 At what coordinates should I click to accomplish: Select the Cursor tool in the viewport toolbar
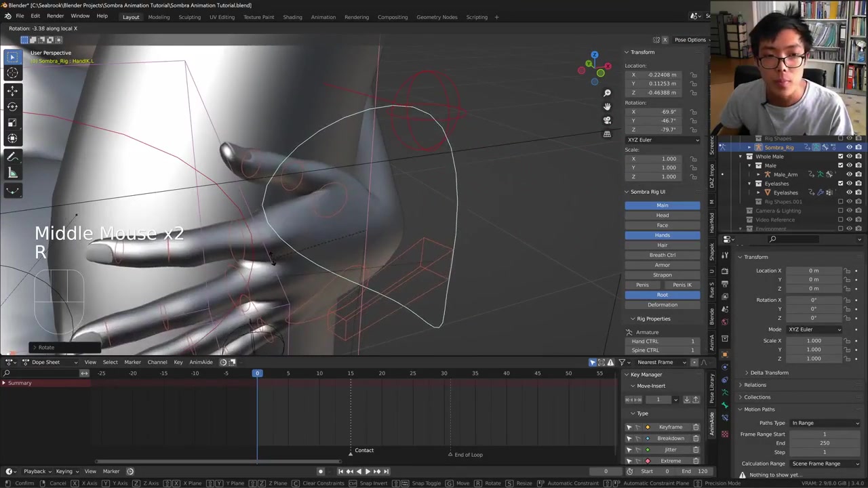coord(12,73)
